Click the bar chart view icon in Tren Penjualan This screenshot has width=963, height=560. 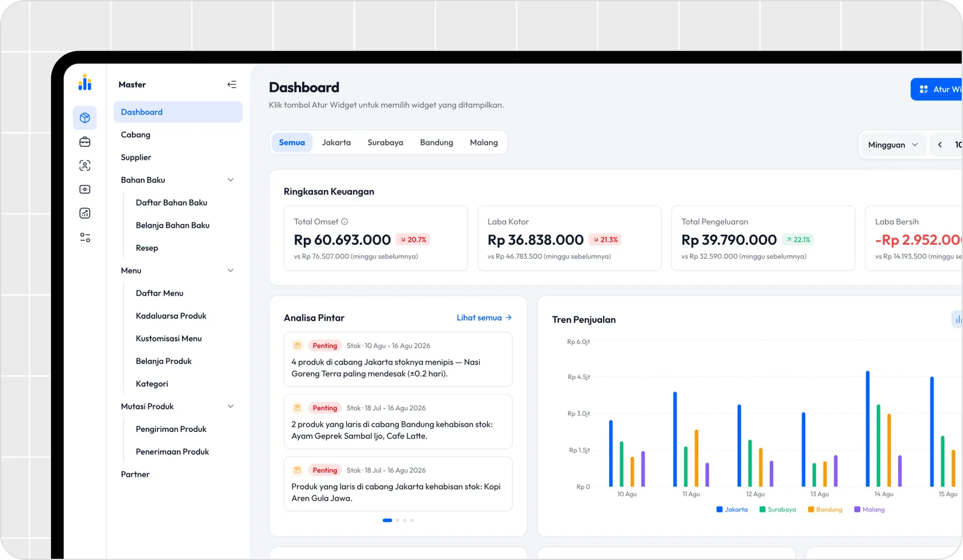coord(958,319)
